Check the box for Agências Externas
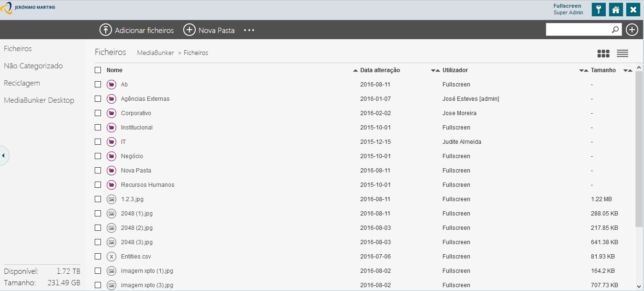Image resolution: width=644 pixels, height=291 pixels. (x=98, y=99)
